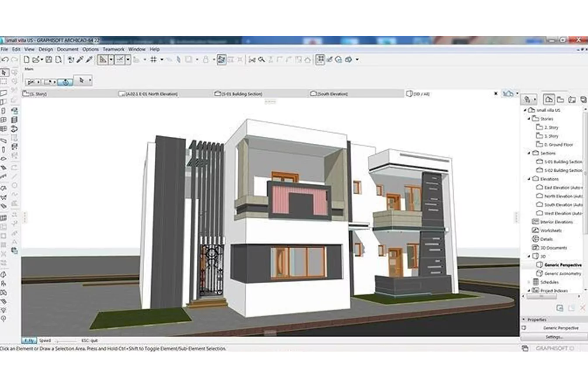Image resolution: width=588 pixels, height=388 pixels.
Task: Select the Lamp tool in toolbox
Action: (x=4, y=310)
